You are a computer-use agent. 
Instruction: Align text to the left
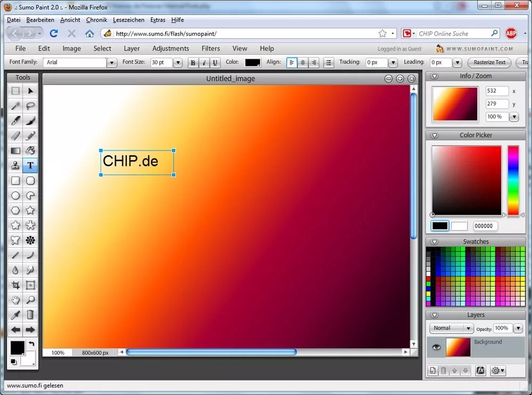click(292, 62)
